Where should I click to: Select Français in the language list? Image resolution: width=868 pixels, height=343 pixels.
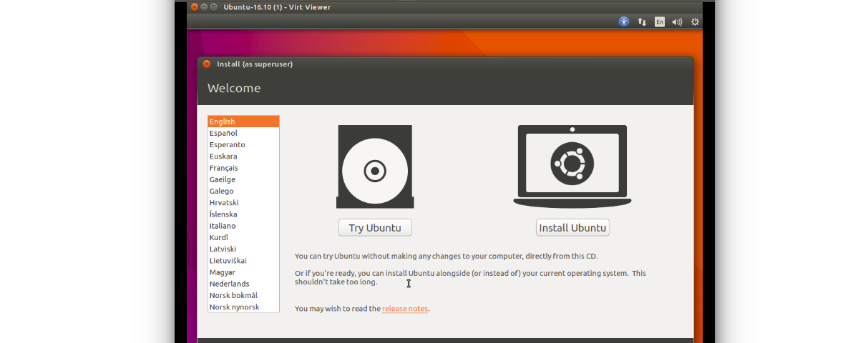243,168
